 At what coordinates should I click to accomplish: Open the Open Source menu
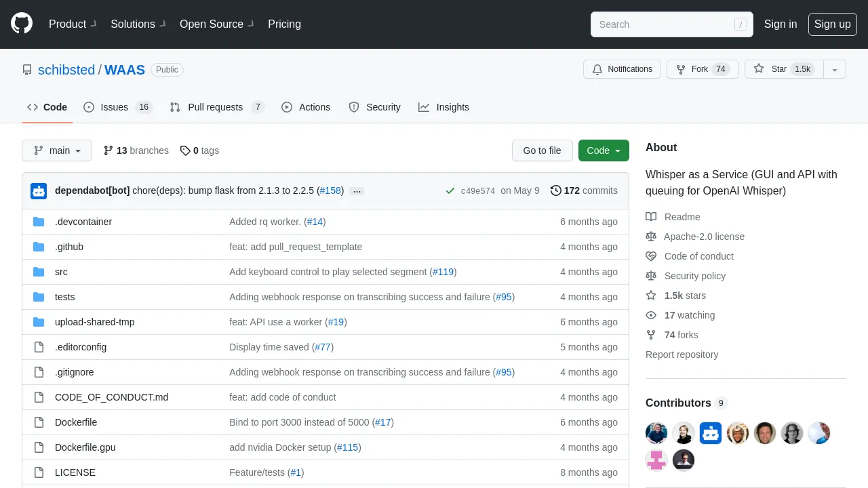(x=216, y=24)
